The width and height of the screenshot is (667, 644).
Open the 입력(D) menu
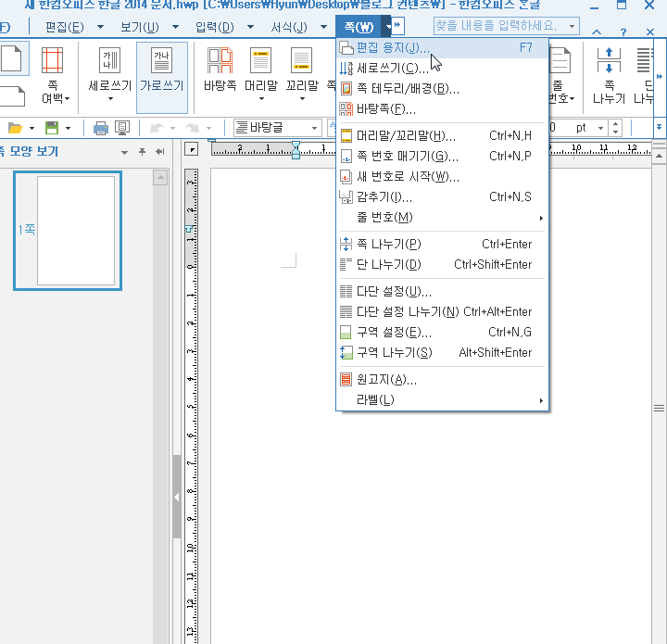(x=215, y=27)
